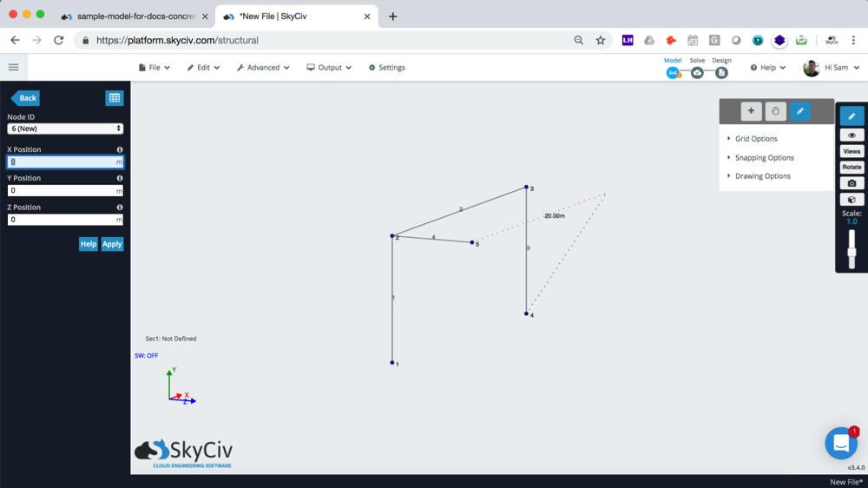Image resolution: width=868 pixels, height=488 pixels.
Task: Click the calendar browser extension icon
Action: pos(693,40)
